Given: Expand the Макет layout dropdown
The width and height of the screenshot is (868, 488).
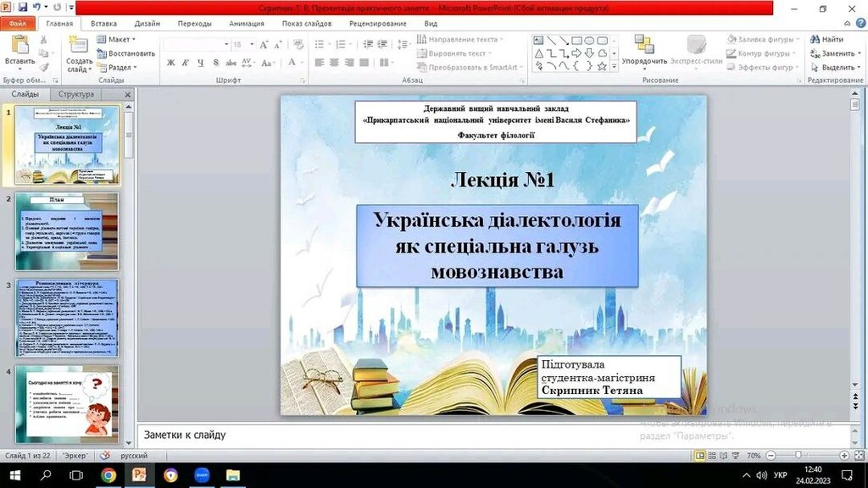Looking at the screenshot, I should [x=116, y=39].
